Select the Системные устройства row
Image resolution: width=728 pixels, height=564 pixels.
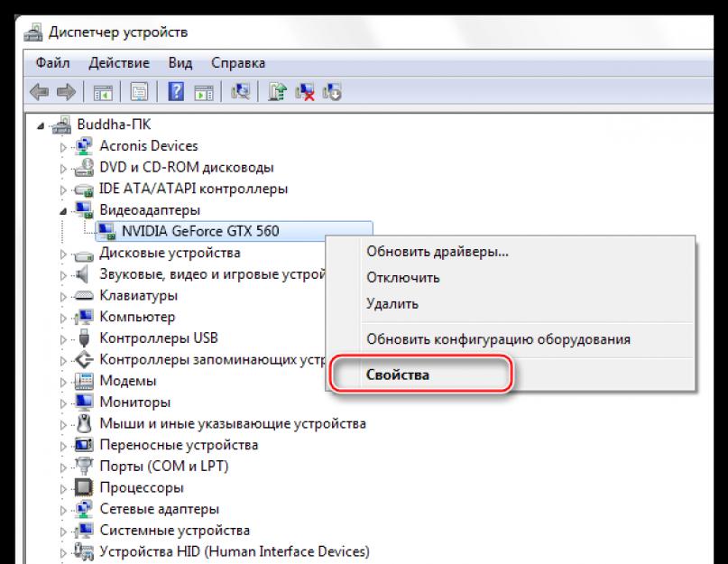(x=175, y=530)
